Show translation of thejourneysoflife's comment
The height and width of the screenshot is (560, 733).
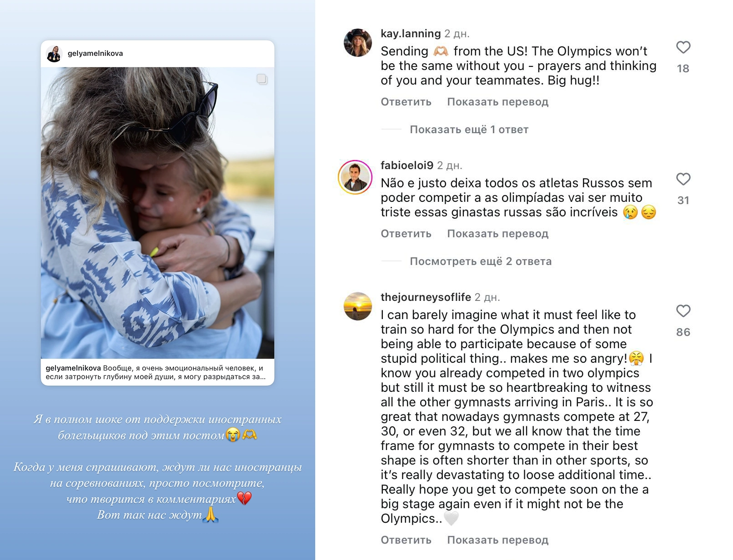pyautogui.click(x=497, y=540)
